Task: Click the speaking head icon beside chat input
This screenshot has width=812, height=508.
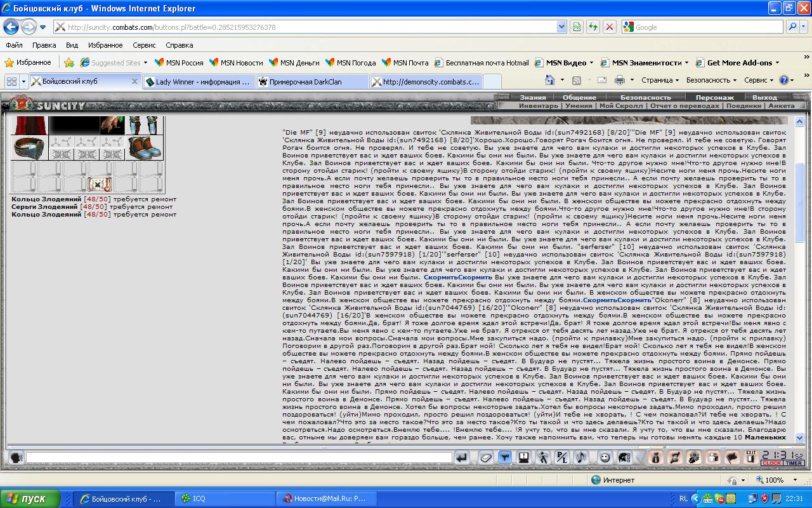Action: tap(16, 457)
